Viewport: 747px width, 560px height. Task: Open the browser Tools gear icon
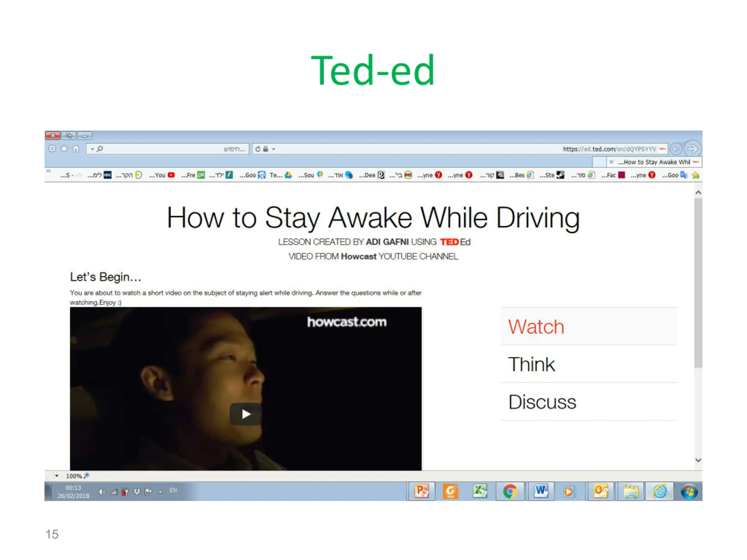pos(52,148)
